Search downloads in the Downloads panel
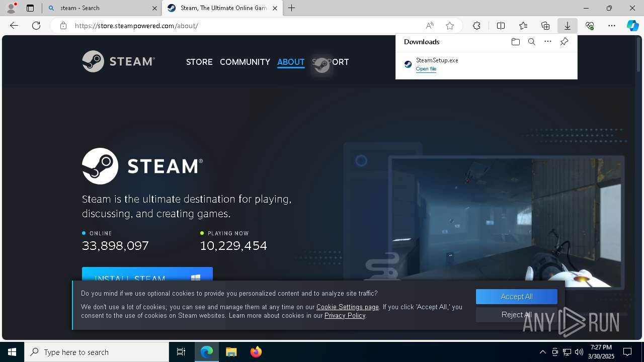 pos(531,42)
